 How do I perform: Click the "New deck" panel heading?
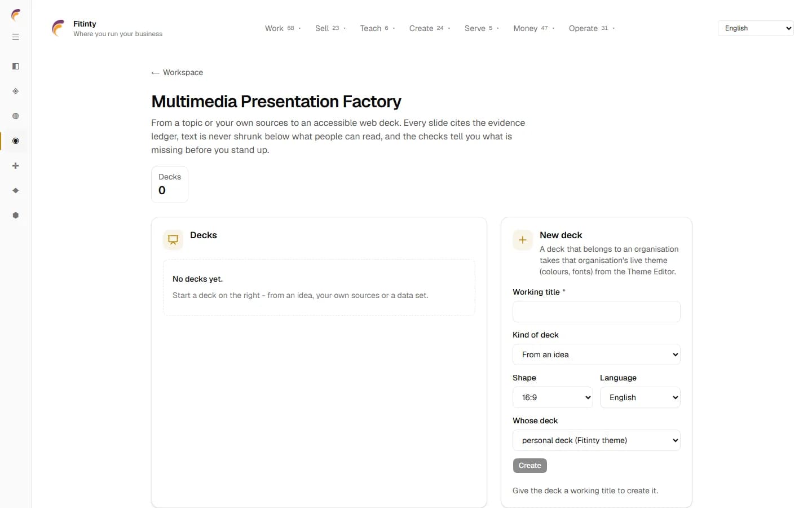tap(561, 235)
